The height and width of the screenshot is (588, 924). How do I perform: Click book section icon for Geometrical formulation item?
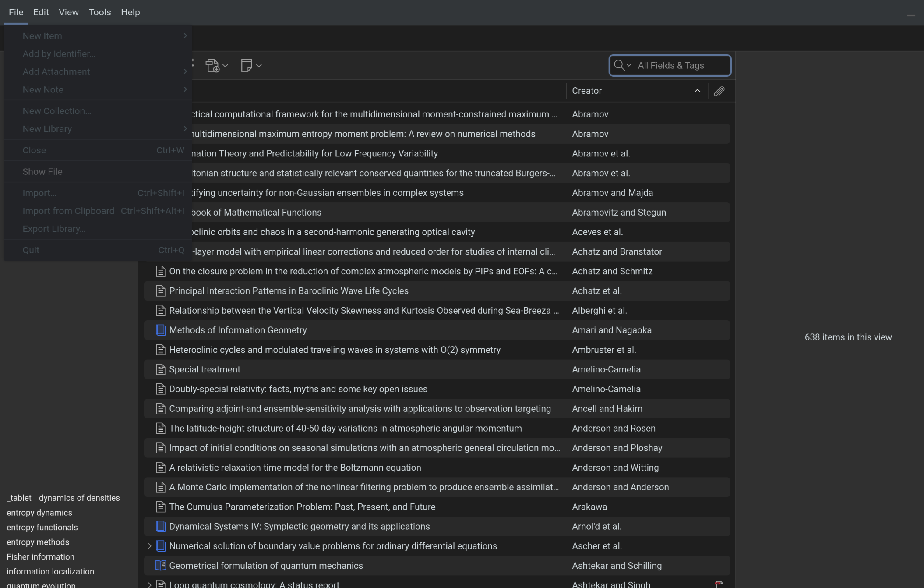click(161, 566)
